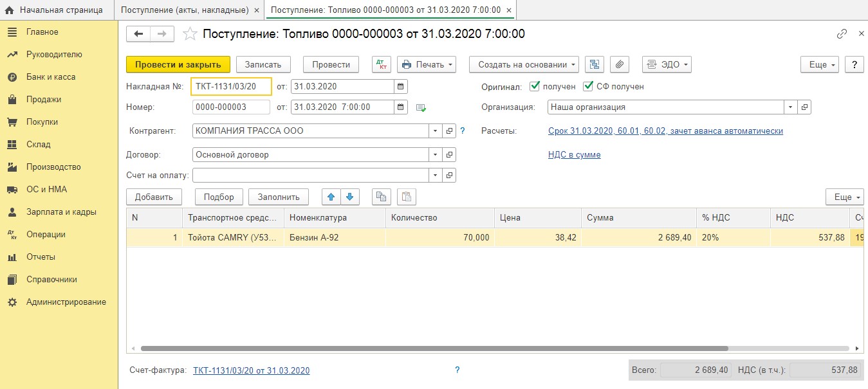
Task: Click Накладная № input field
Action: [232, 86]
